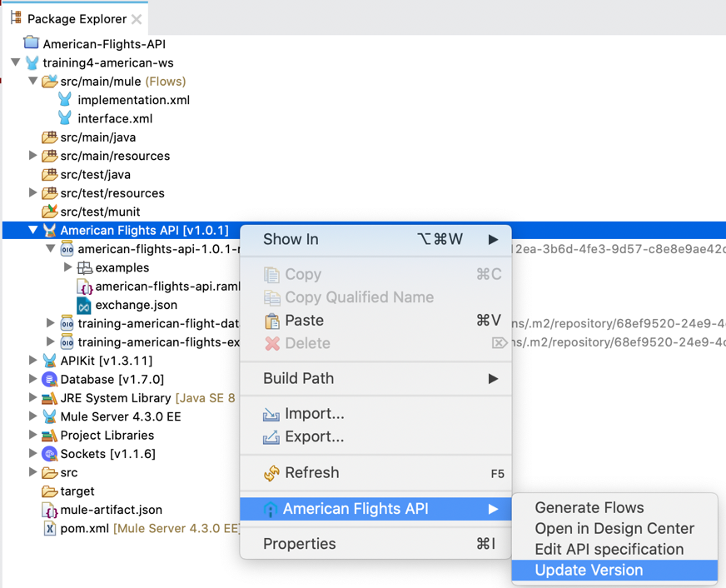Open the Build Path submenu
The image size is (726, 588).
376,378
